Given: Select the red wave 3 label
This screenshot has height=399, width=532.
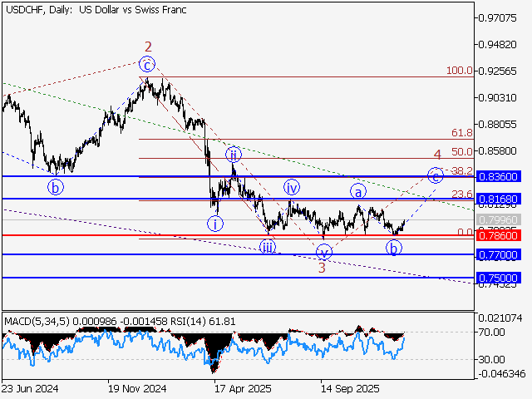Looking at the screenshot, I should tap(322, 267).
